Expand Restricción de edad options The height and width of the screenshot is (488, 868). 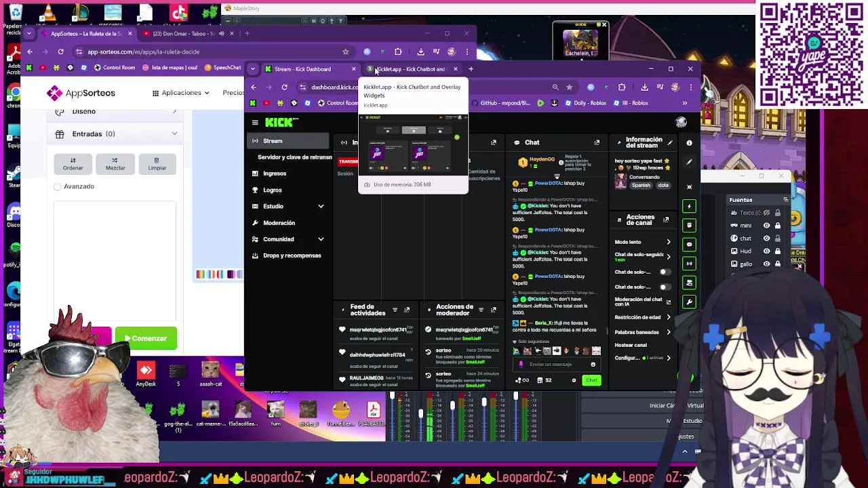click(x=669, y=317)
